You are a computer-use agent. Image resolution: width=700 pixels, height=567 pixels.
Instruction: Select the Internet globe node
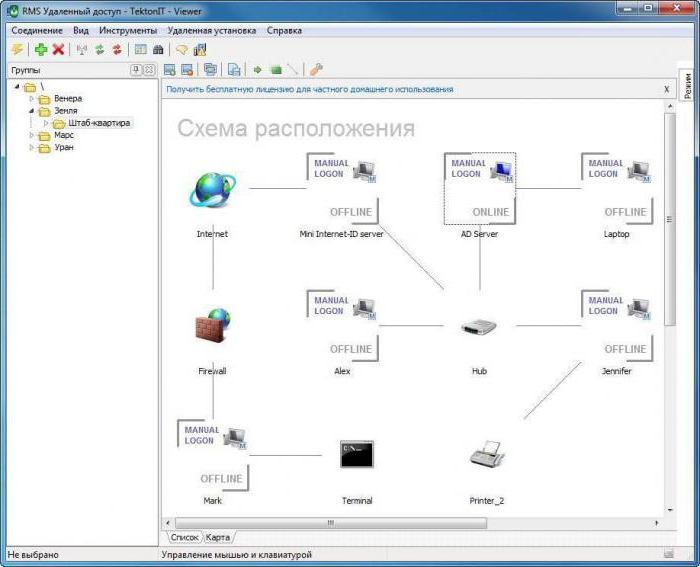(212, 190)
